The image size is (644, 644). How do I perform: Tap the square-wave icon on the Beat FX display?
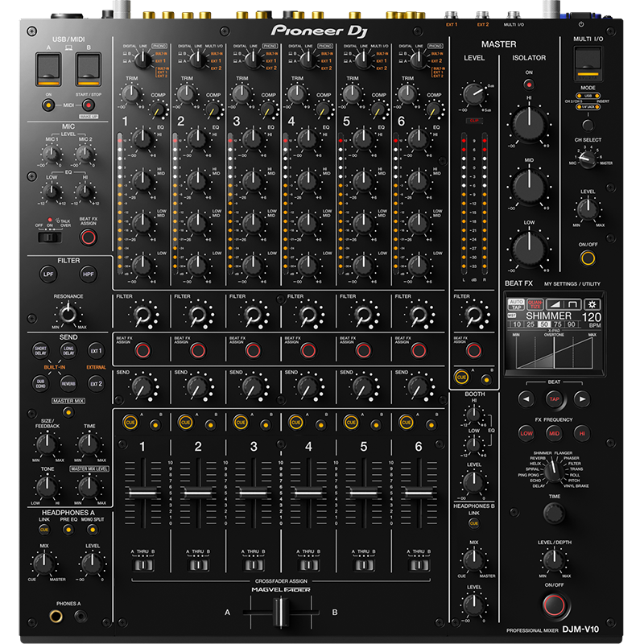click(573, 304)
